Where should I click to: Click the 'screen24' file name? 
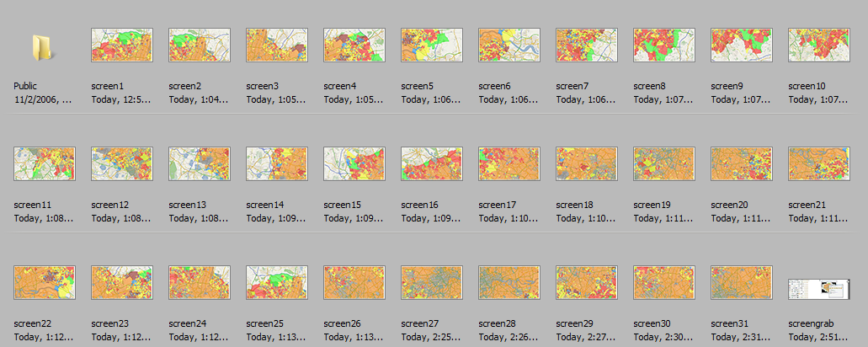tap(187, 323)
